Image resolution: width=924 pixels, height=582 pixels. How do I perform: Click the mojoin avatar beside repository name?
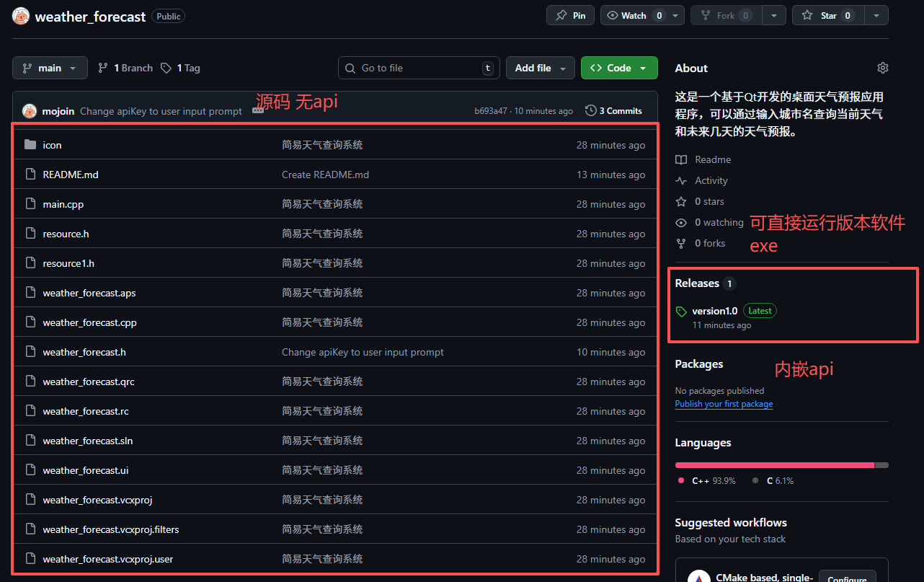point(21,16)
